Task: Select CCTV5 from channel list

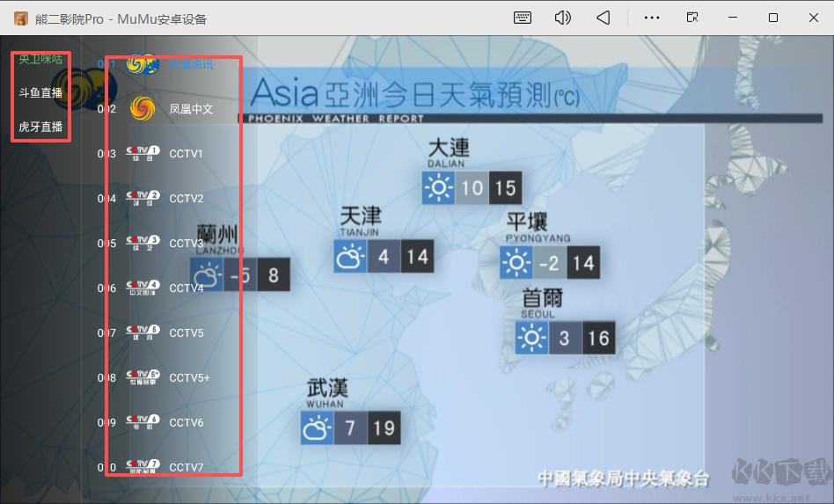Action: point(186,333)
